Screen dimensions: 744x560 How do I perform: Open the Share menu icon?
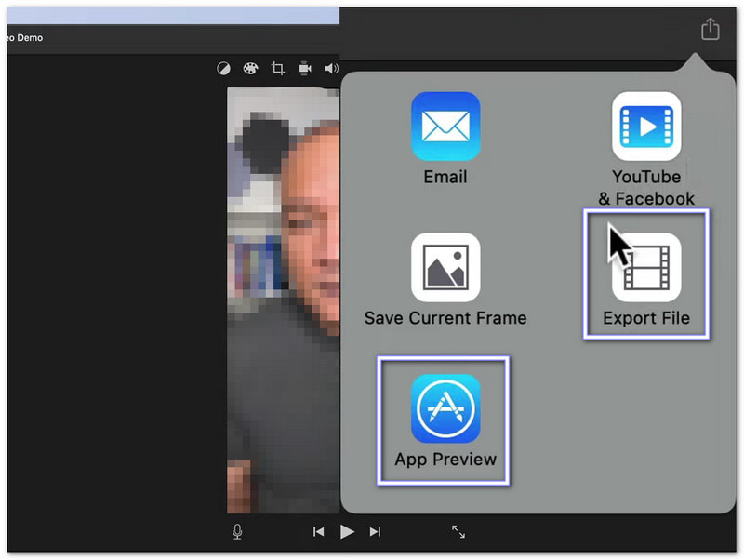click(710, 30)
